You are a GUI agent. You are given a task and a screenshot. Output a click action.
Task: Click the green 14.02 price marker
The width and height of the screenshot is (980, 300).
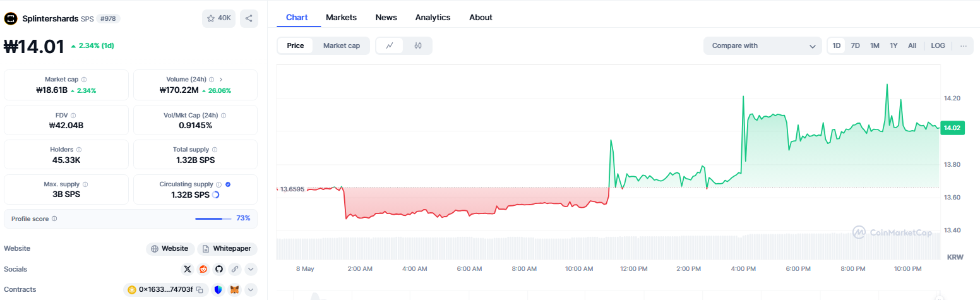point(952,128)
